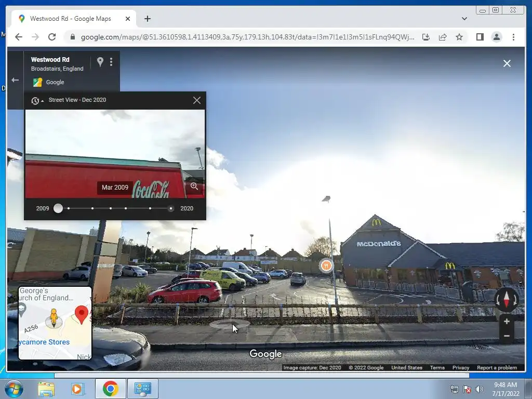Toggle the time travel clock dropdown

coord(37,100)
